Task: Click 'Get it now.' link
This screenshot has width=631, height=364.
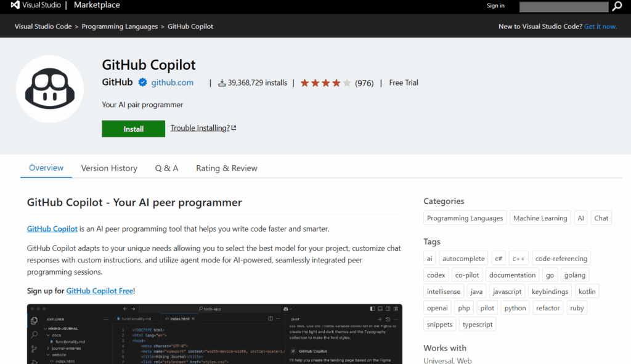Action: (600, 26)
